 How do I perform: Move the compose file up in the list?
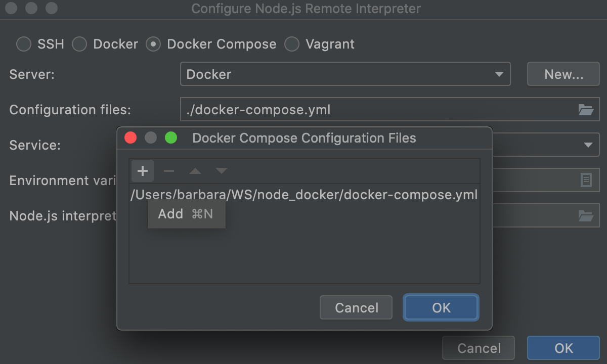pyautogui.click(x=195, y=171)
